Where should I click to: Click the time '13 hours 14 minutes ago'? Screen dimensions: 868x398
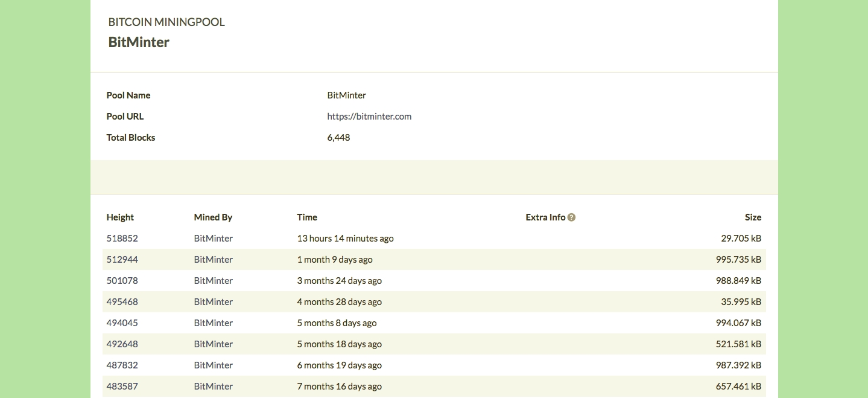coord(346,239)
